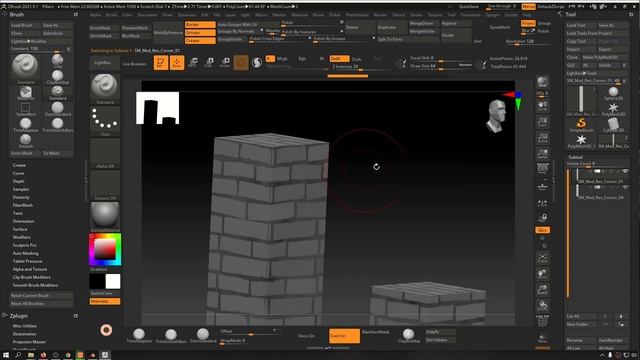Activate the Draw mode button
Image resolution: width=640 pixels, height=360 pixels.
pos(177,62)
